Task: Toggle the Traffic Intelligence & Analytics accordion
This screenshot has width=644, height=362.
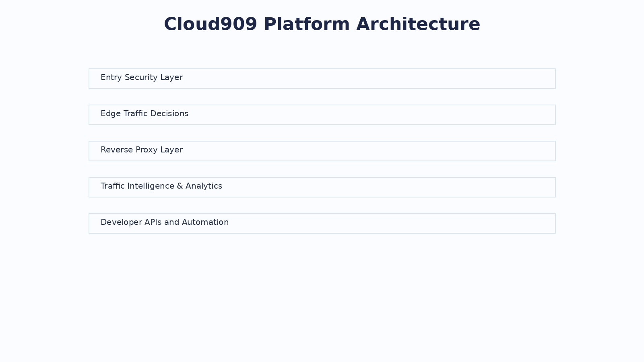Action: (x=322, y=187)
